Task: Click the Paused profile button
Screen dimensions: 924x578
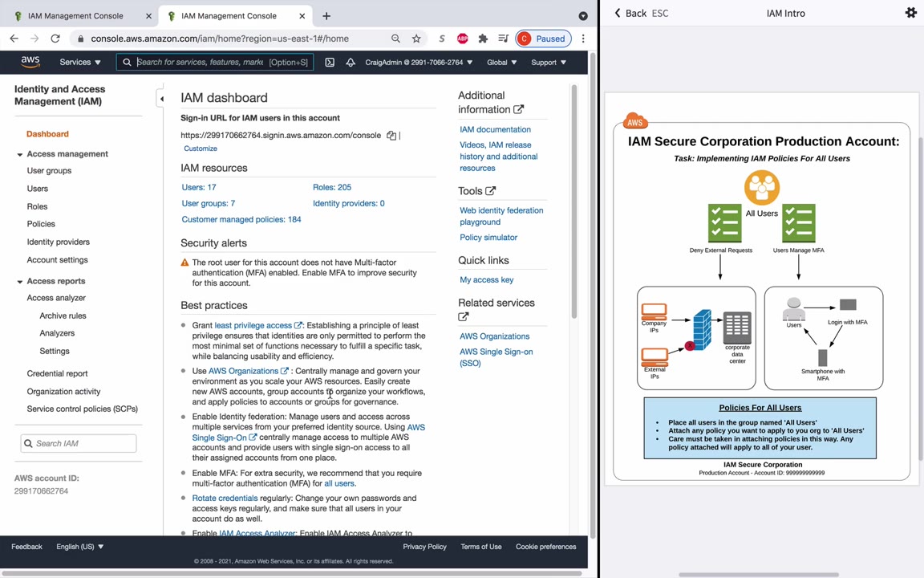Action: click(x=543, y=39)
